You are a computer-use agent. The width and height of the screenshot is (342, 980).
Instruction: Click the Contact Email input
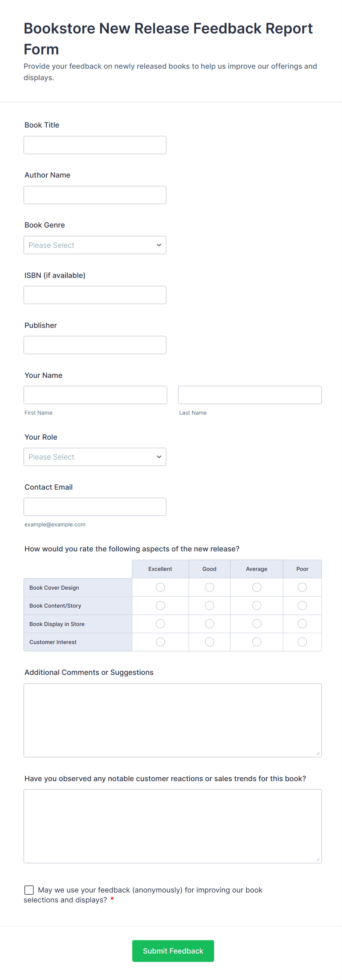(x=95, y=507)
